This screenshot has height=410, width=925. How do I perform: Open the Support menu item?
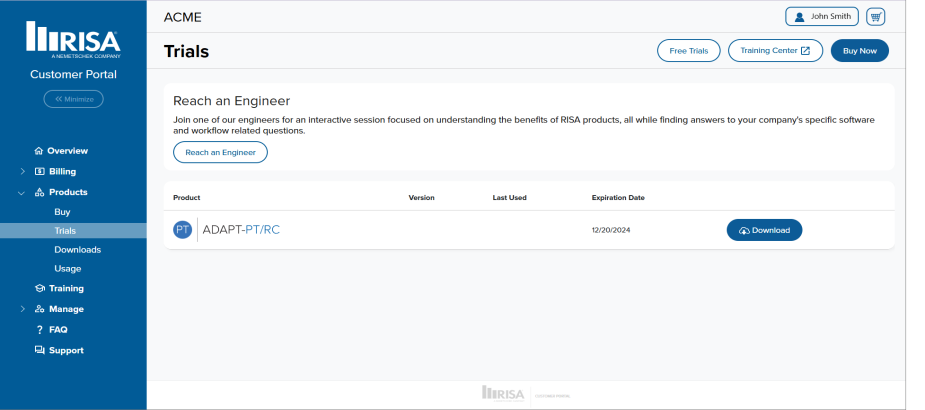[x=66, y=350]
